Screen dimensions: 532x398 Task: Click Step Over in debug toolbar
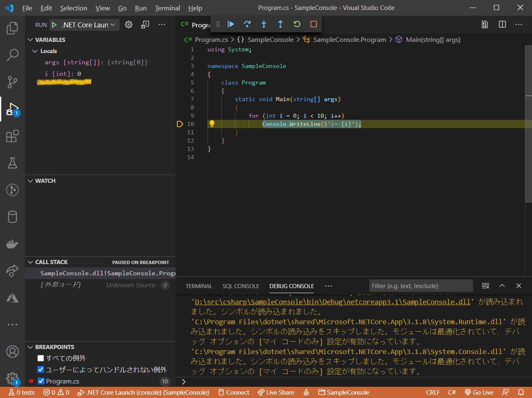pos(247,24)
